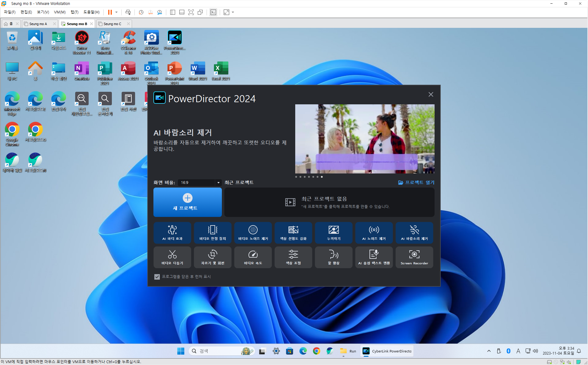Screen dimensions: 588x365
Task: Show hidden system tray icons chevron
Action: point(489,351)
